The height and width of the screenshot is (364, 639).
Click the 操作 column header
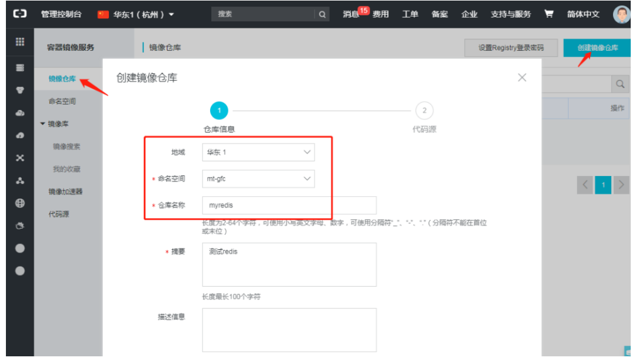617,108
